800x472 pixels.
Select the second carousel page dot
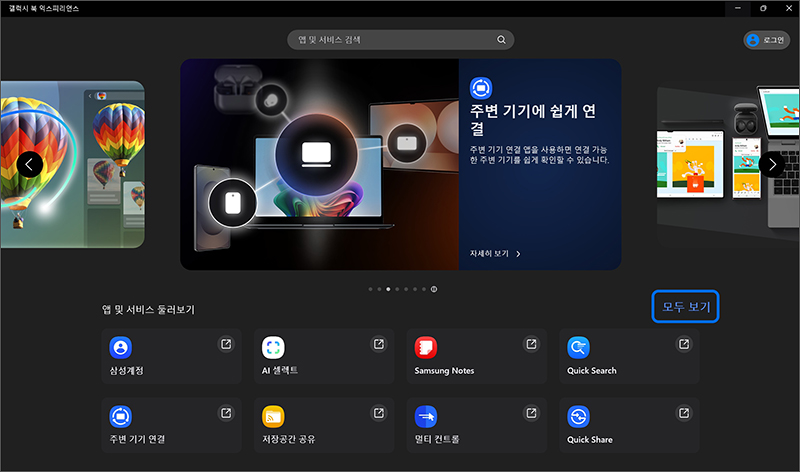point(379,289)
